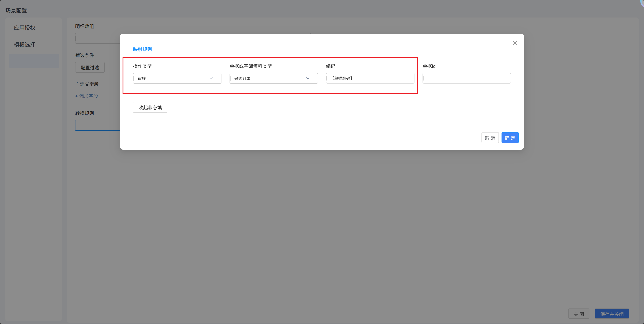This screenshot has height=324, width=644.
Task: Click the 收起非必填 button
Action: pyautogui.click(x=150, y=107)
